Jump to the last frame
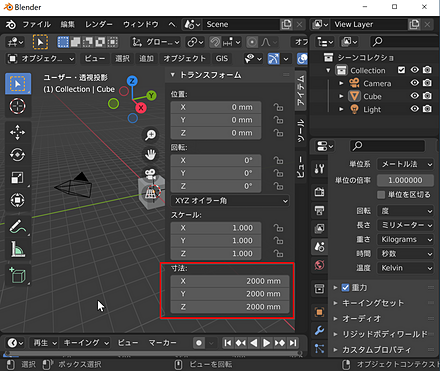 click(293, 343)
